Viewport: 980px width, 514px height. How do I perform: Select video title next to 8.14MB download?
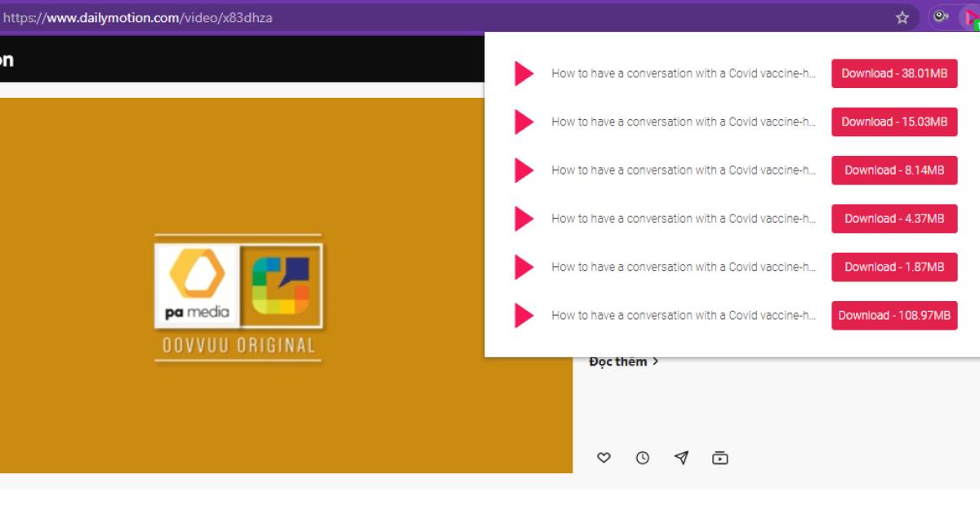(x=684, y=171)
